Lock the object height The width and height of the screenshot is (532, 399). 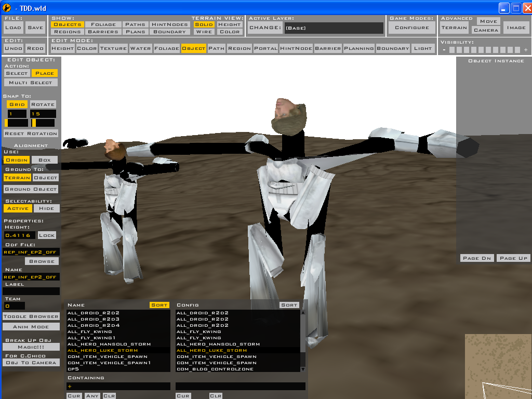click(x=46, y=235)
